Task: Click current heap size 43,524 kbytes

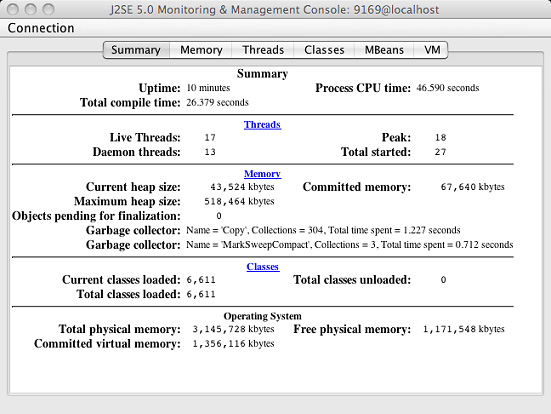Action: coord(242,187)
